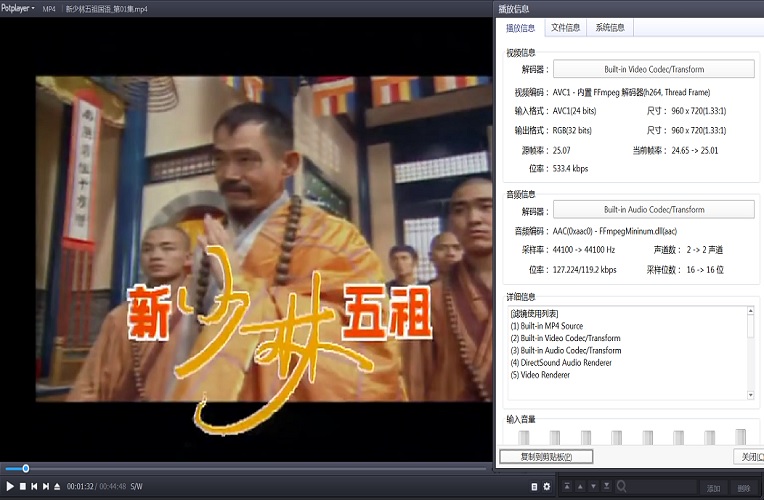Select the Built-in MP4 Source filter entry
The height and width of the screenshot is (500, 764).
point(547,326)
